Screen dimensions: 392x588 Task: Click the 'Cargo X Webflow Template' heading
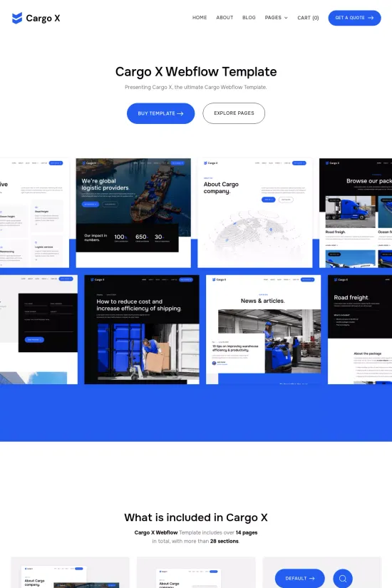tap(196, 71)
